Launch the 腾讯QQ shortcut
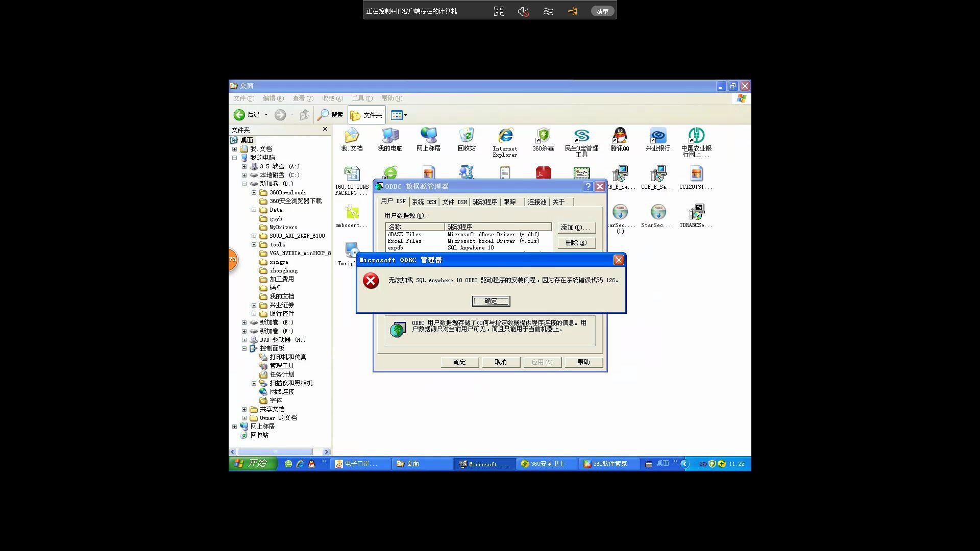 [x=620, y=139]
